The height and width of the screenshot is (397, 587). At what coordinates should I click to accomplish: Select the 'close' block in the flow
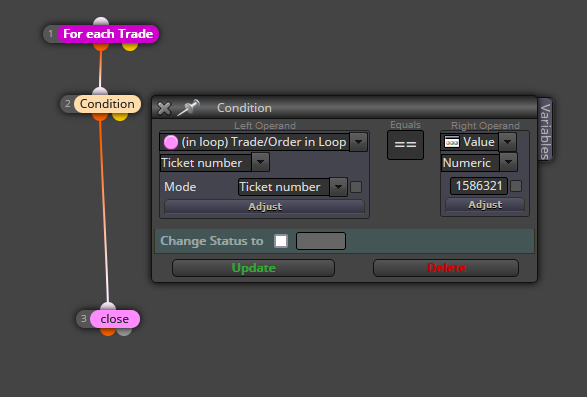click(x=115, y=319)
